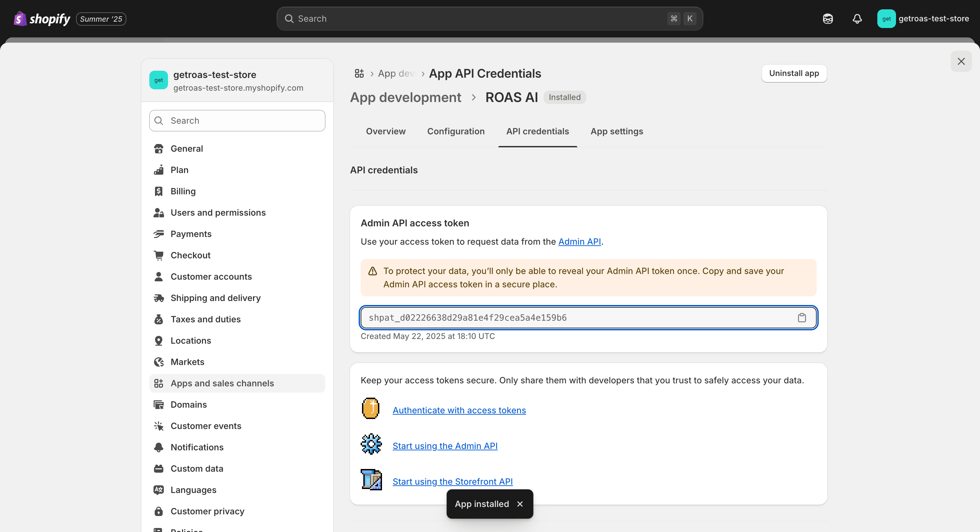Viewport: 980px width, 532px height.
Task: Go back to App development heading link
Action: pyautogui.click(x=406, y=97)
